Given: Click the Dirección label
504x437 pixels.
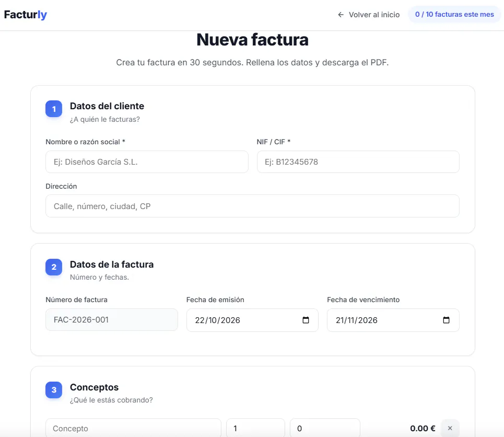Looking at the screenshot, I should (61, 186).
